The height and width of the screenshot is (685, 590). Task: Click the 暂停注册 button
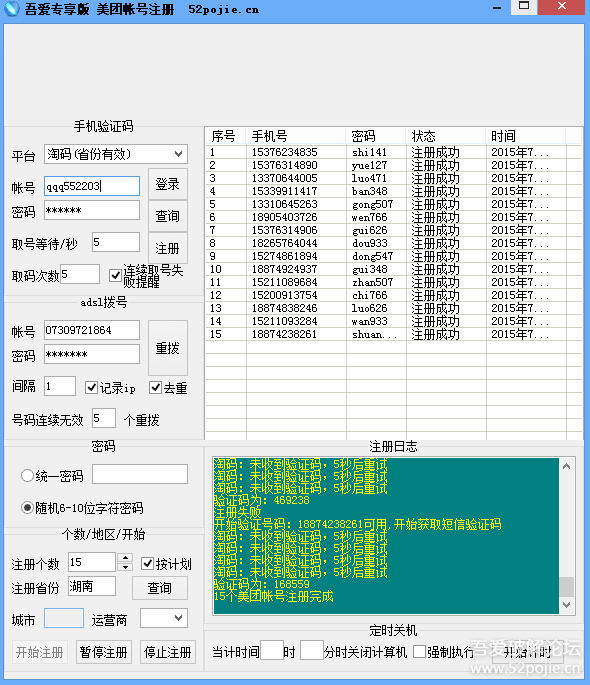point(104,652)
